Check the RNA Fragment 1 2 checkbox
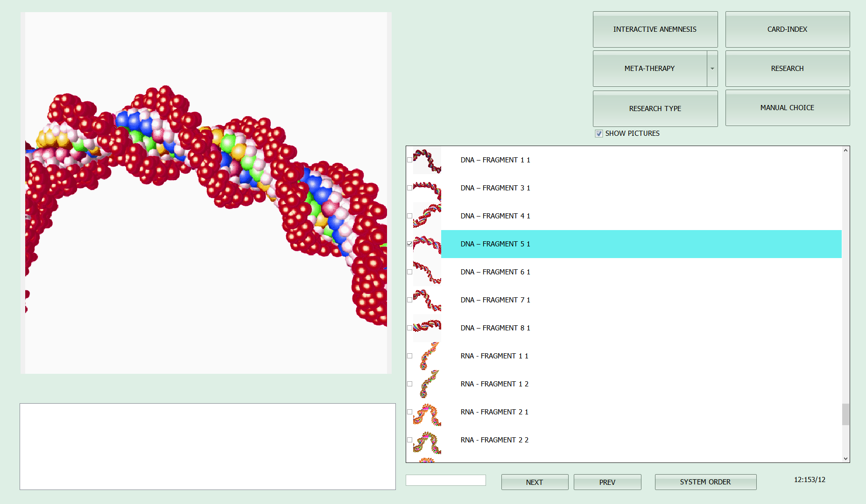The image size is (866, 504). [x=409, y=384]
